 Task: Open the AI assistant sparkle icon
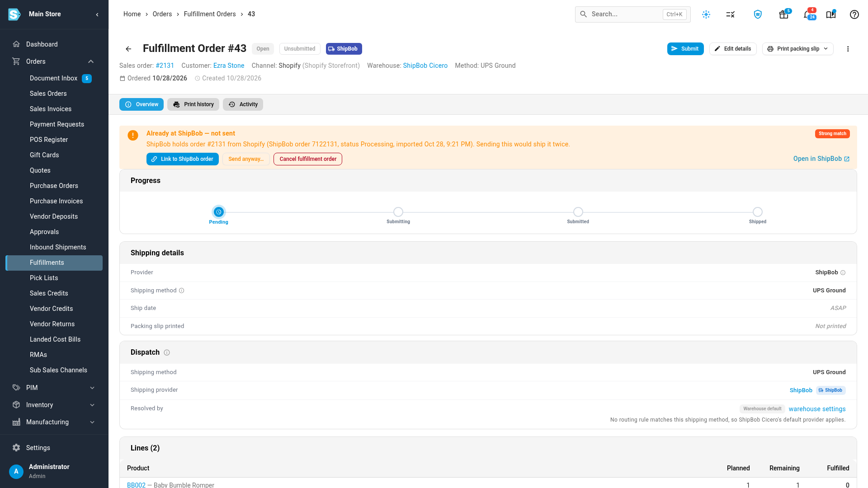706,14
